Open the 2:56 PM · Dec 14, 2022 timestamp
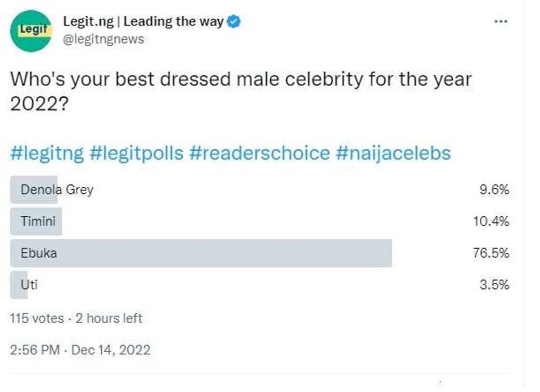540x392 pixels. pyautogui.click(x=80, y=350)
